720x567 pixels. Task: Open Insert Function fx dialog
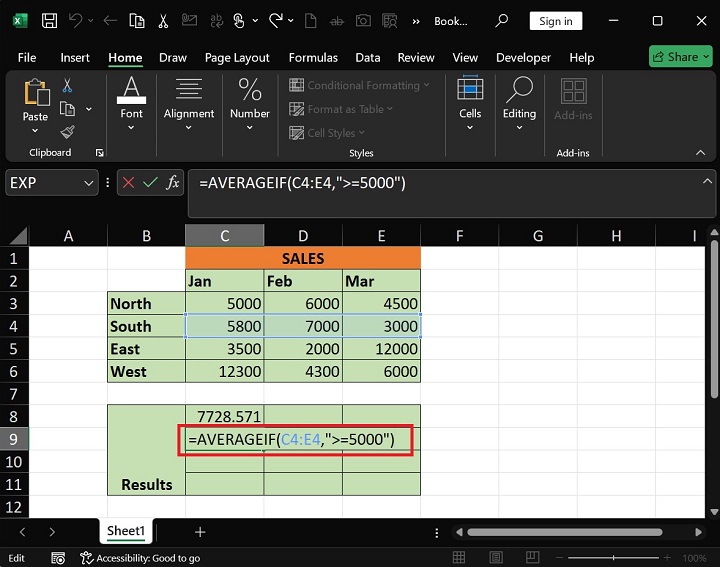click(172, 182)
